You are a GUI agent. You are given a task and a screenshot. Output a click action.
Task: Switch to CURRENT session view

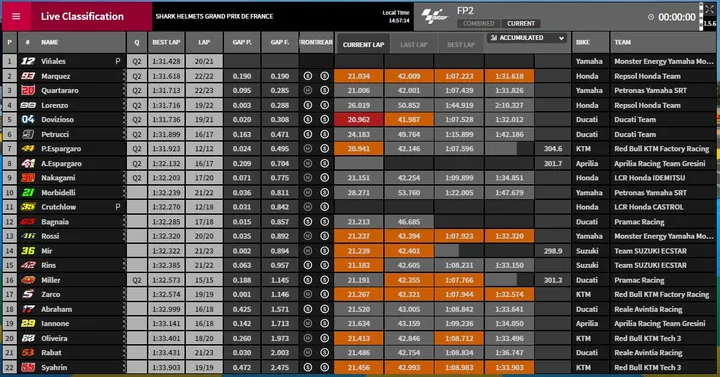[521, 23]
